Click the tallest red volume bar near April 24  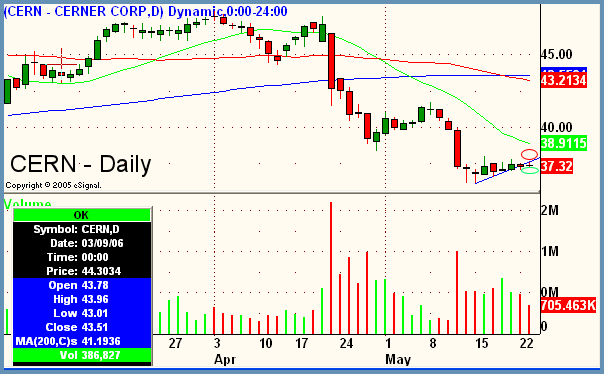331,268
